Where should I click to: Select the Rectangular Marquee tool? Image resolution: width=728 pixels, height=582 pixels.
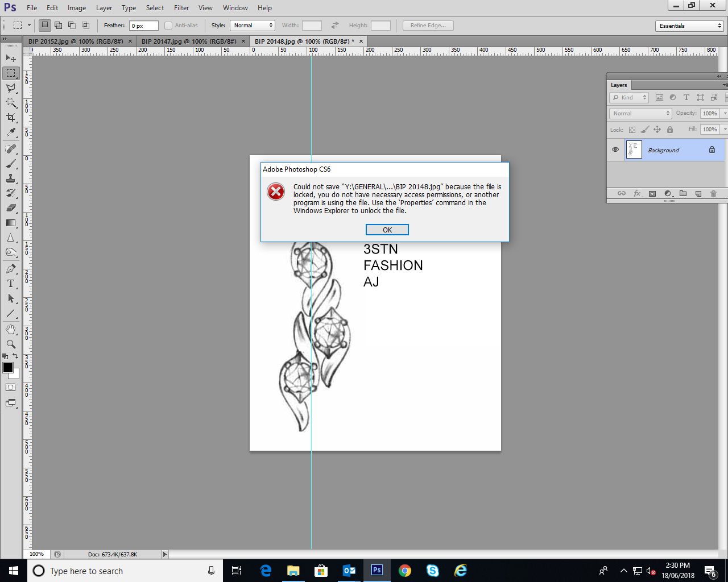[x=11, y=73]
